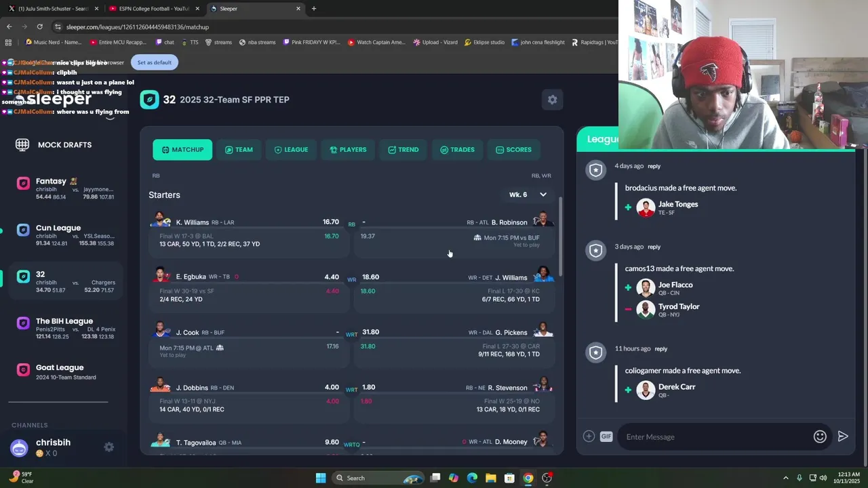Open the emoji picker in chat

[x=820, y=436]
